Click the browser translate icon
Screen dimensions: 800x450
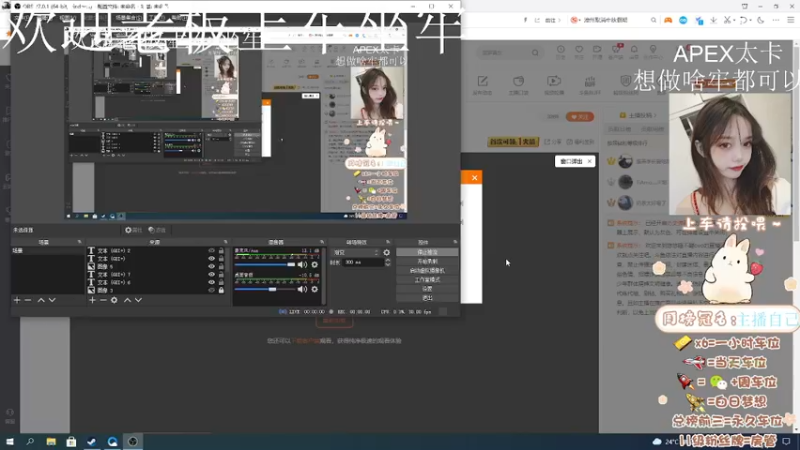pyautogui.click(x=699, y=20)
